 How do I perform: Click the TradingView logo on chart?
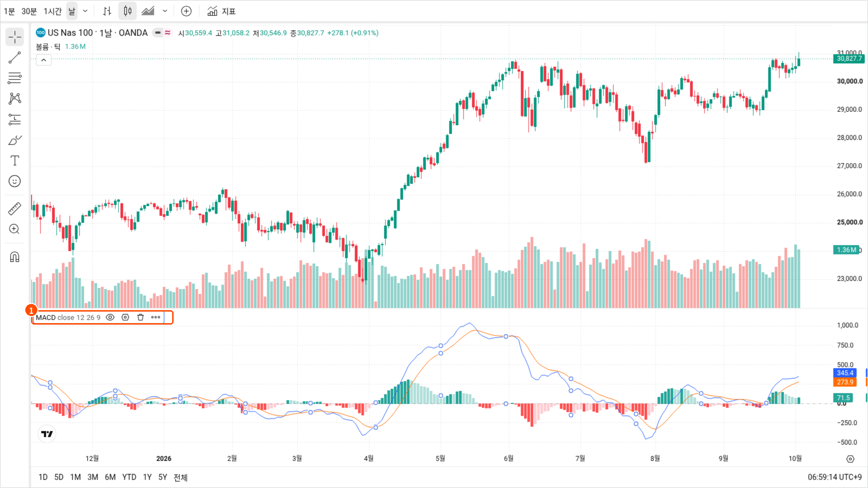[x=47, y=434]
